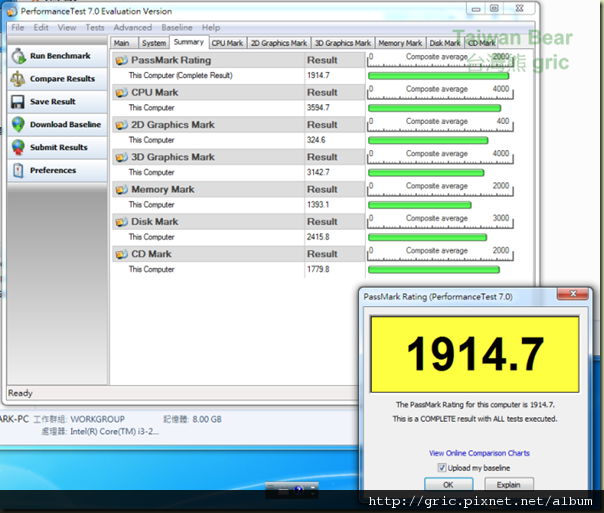Click the PassMark Rating section heading

pos(171,60)
